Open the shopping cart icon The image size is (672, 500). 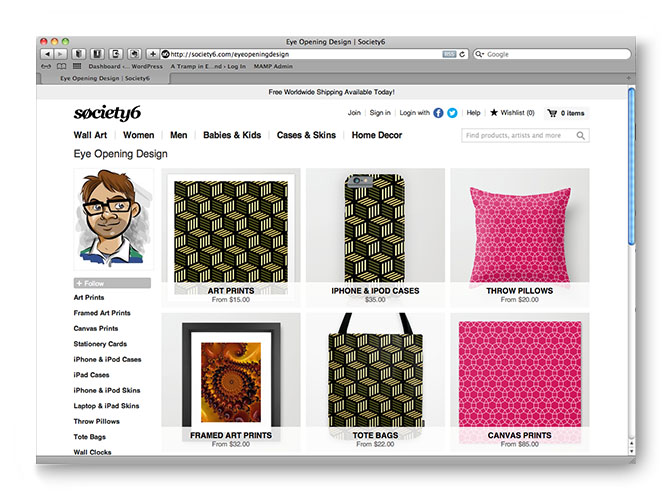(552, 113)
